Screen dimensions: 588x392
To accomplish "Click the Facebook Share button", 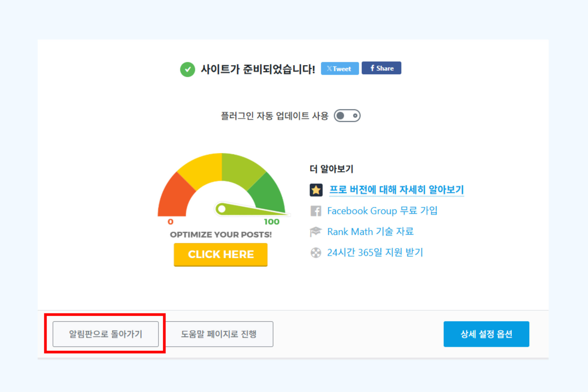I will [x=381, y=68].
